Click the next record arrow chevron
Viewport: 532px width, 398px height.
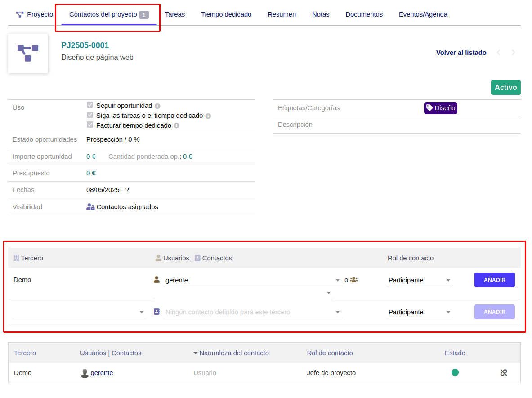click(x=513, y=53)
